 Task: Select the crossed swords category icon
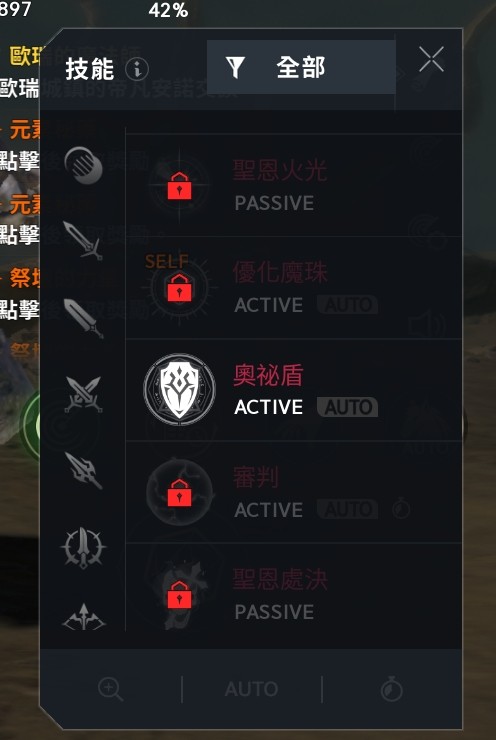pyautogui.click(x=84, y=394)
